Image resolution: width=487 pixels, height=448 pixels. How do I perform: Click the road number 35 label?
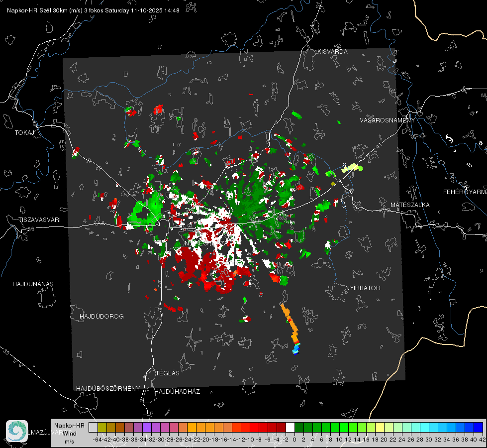[6, 351]
